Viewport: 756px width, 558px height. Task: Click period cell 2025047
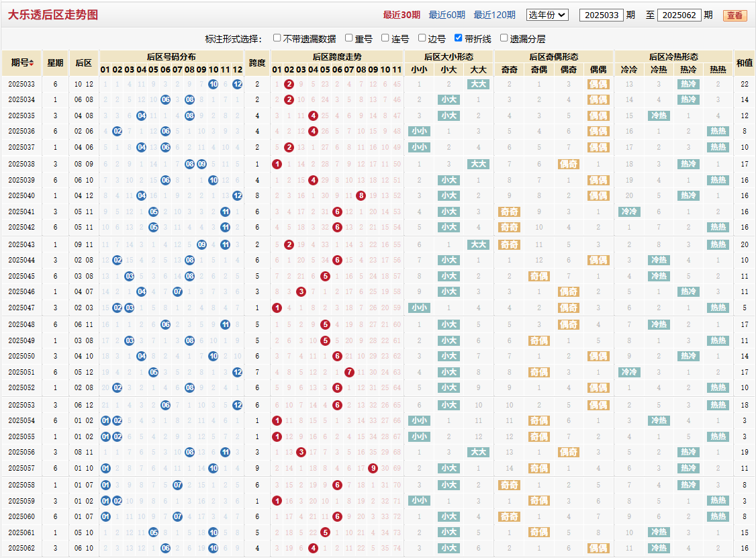(x=21, y=308)
